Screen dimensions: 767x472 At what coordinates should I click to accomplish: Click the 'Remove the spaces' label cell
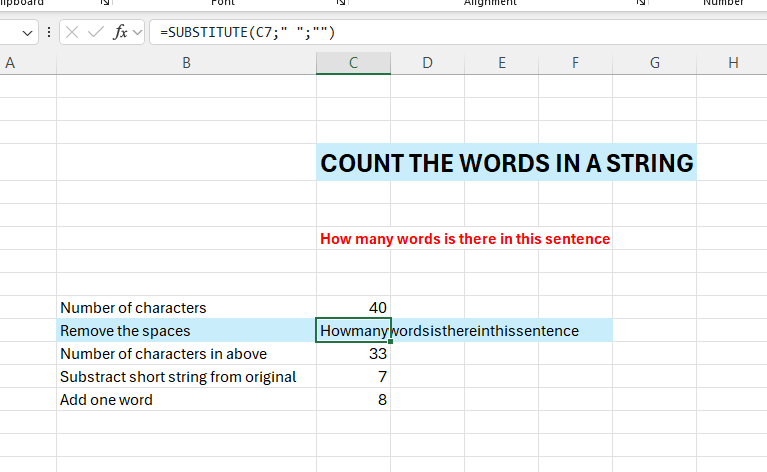(x=186, y=331)
